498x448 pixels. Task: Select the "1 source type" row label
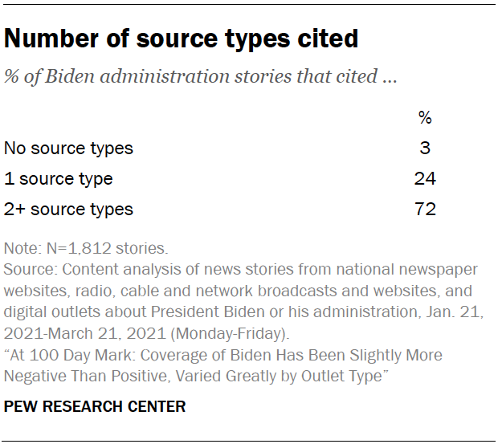pos(58,178)
